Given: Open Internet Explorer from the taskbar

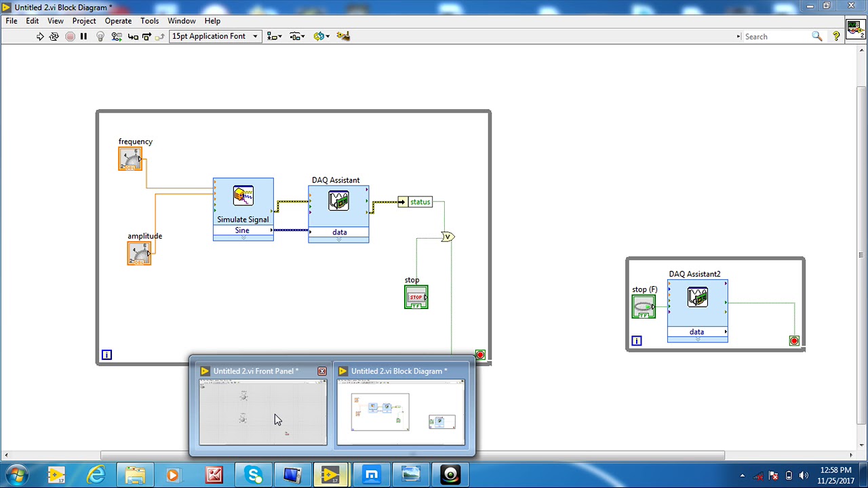Looking at the screenshot, I should pyautogui.click(x=96, y=476).
